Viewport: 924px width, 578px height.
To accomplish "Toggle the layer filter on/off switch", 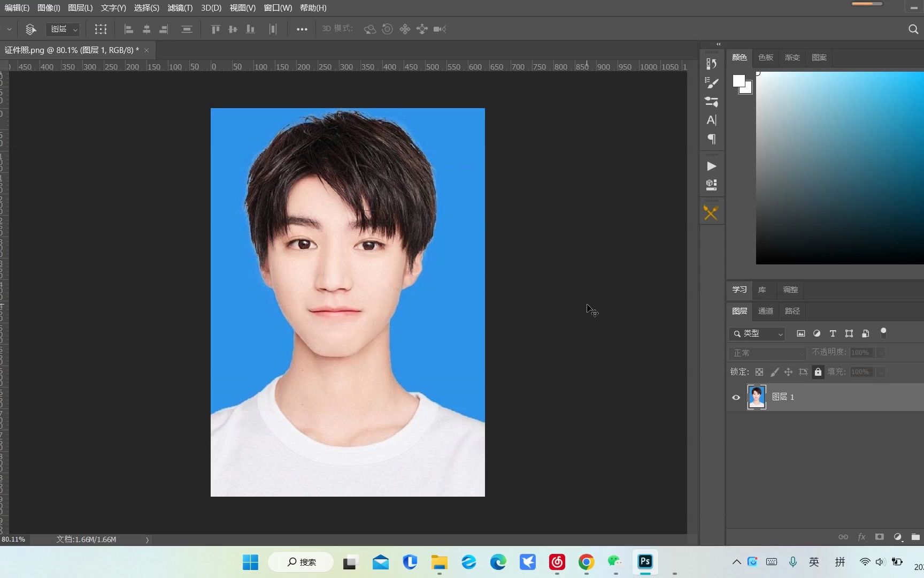I will (883, 333).
